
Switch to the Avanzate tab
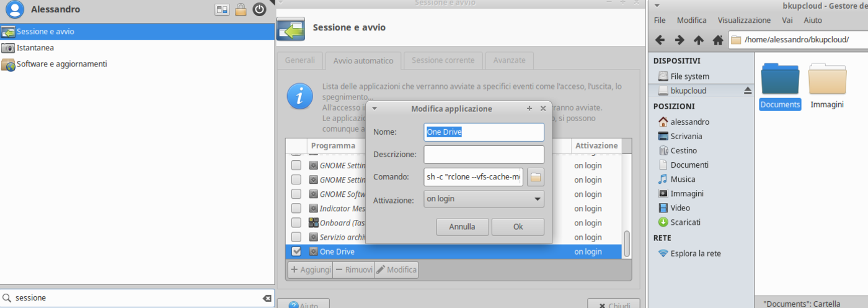pos(510,60)
